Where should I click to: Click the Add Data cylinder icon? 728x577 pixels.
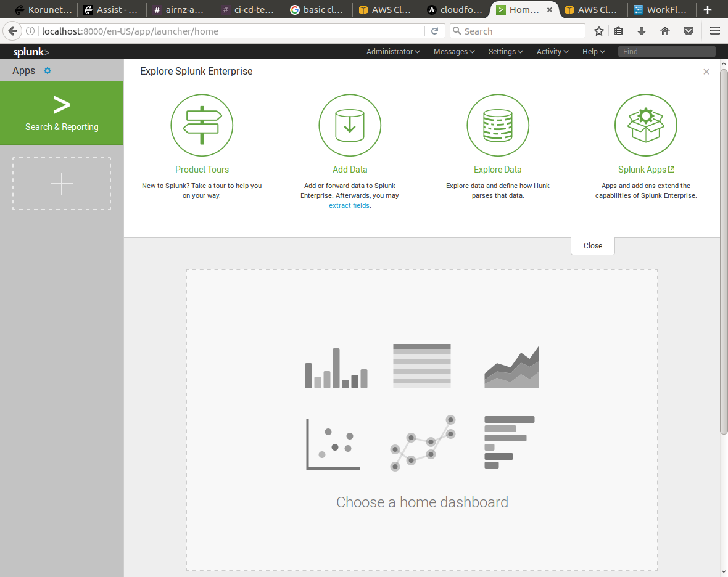(x=350, y=125)
